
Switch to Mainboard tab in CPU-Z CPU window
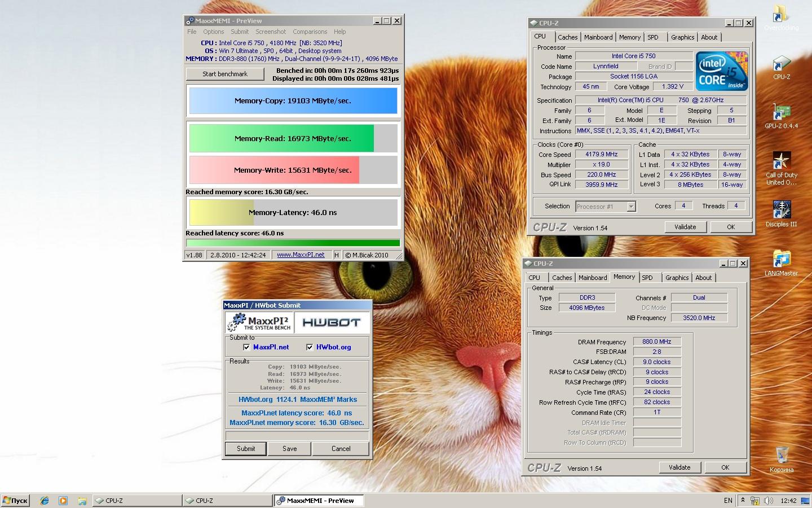pyautogui.click(x=598, y=37)
